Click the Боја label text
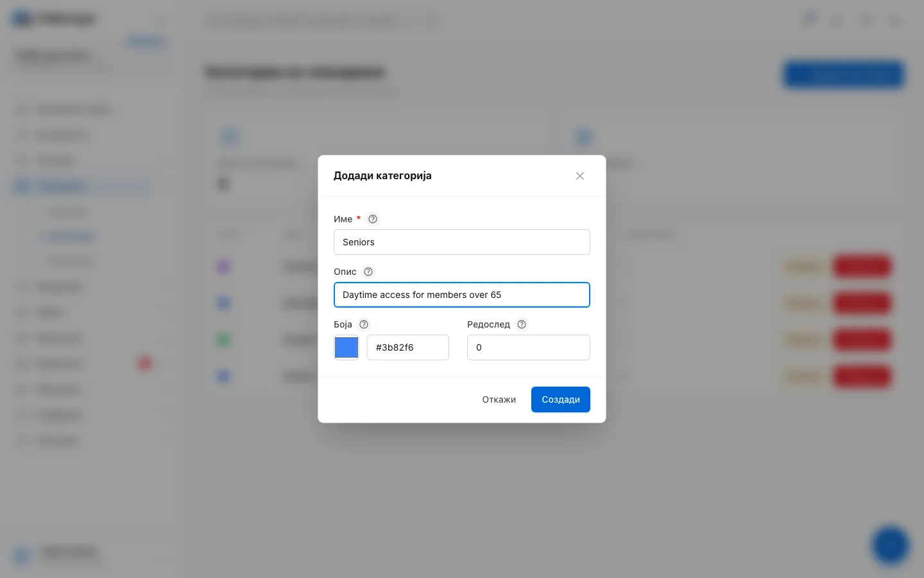Image resolution: width=924 pixels, height=578 pixels. click(343, 324)
